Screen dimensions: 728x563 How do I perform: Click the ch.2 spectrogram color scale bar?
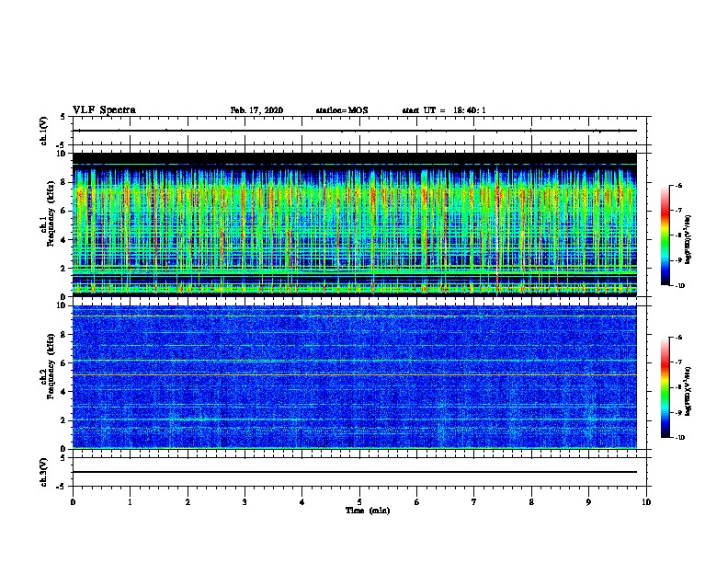tap(665, 387)
